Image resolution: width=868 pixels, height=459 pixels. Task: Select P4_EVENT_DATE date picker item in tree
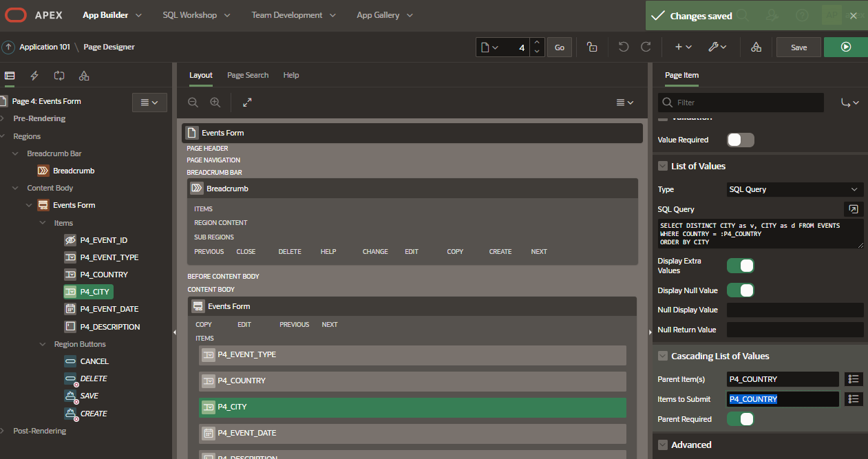[102, 309]
